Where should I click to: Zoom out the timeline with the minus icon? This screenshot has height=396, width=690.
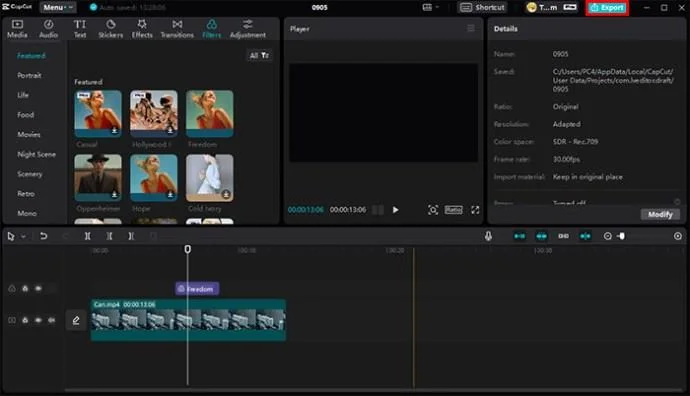tap(607, 236)
